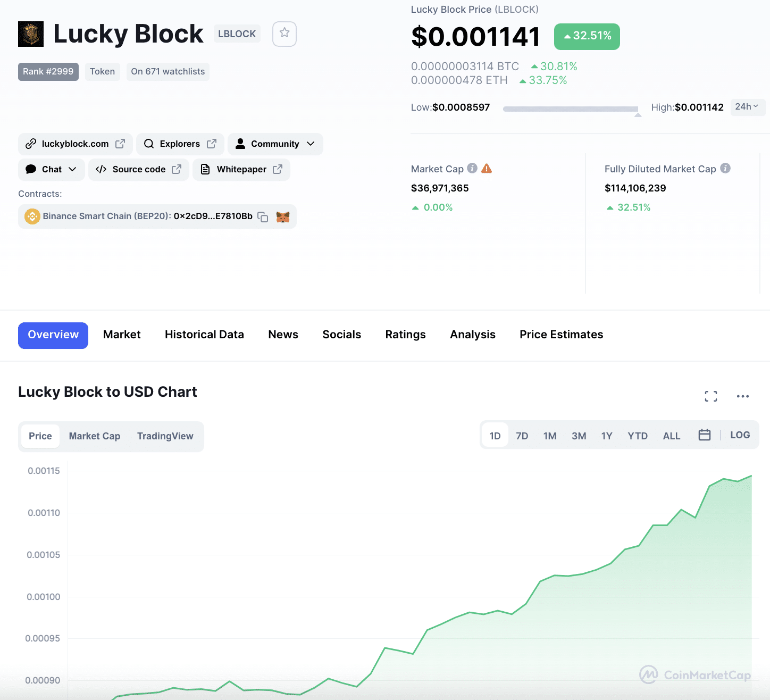This screenshot has width=770, height=700.
Task: Click the Rank #2999 badge
Action: (48, 72)
